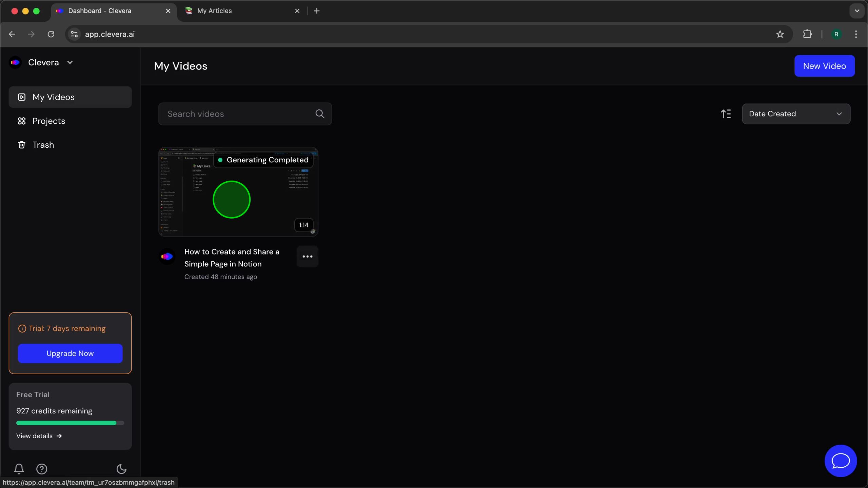Expand the Date Created sort dropdown
Image resolution: width=868 pixels, height=488 pixels.
796,114
